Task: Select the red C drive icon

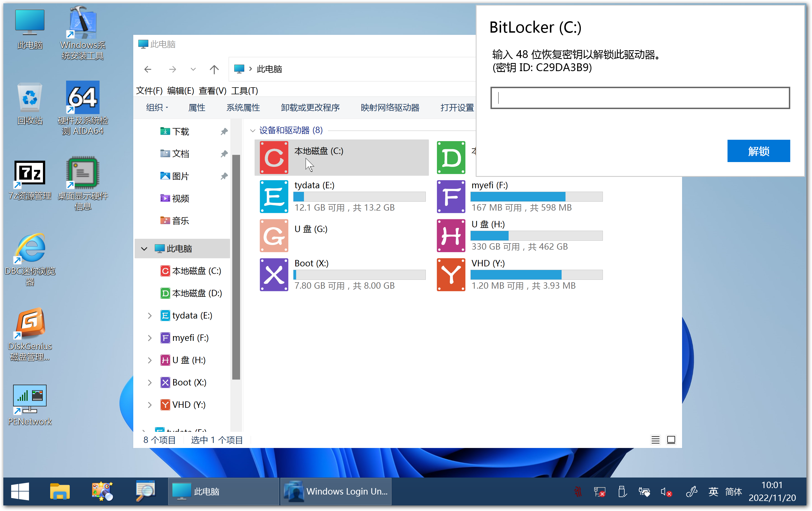Action: pos(274,158)
